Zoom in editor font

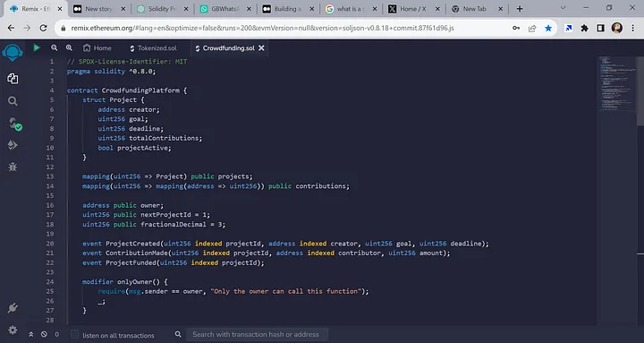click(x=69, y=48)
